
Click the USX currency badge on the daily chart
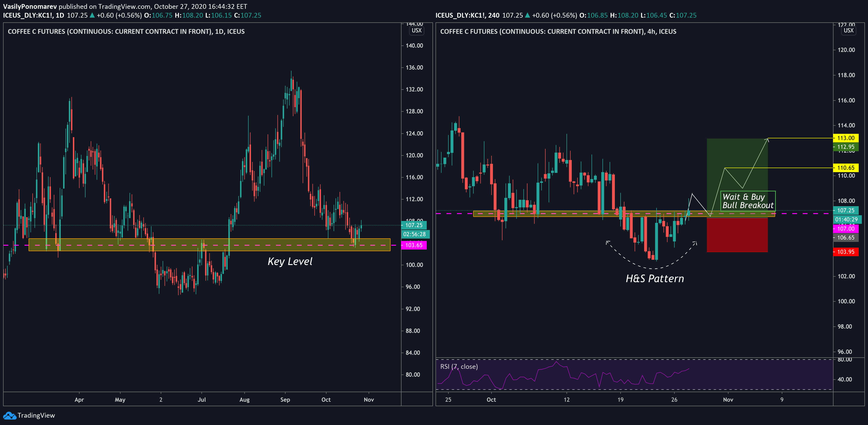pos(416,31)
